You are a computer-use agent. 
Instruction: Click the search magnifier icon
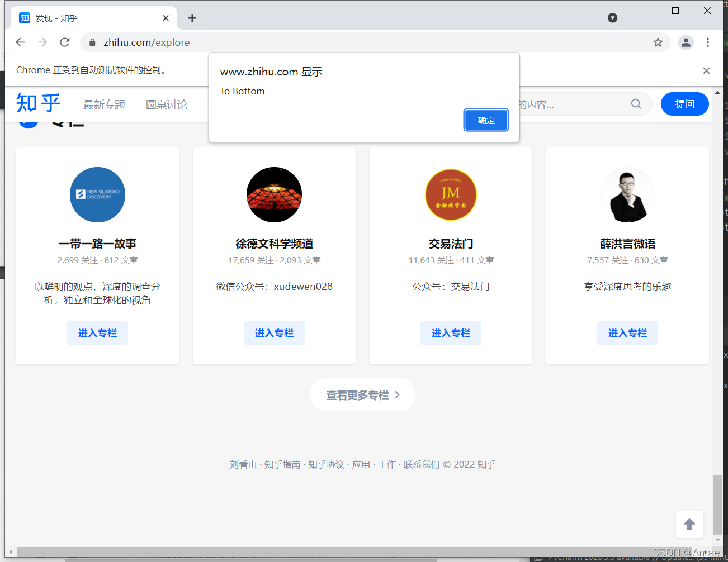click(x=636, y=104)
